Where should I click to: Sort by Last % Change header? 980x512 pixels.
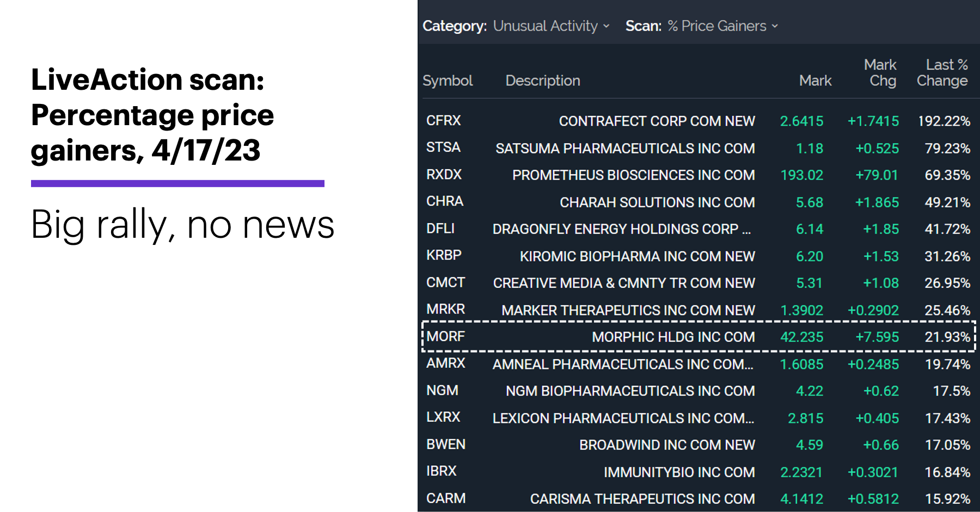pos(943,72)
